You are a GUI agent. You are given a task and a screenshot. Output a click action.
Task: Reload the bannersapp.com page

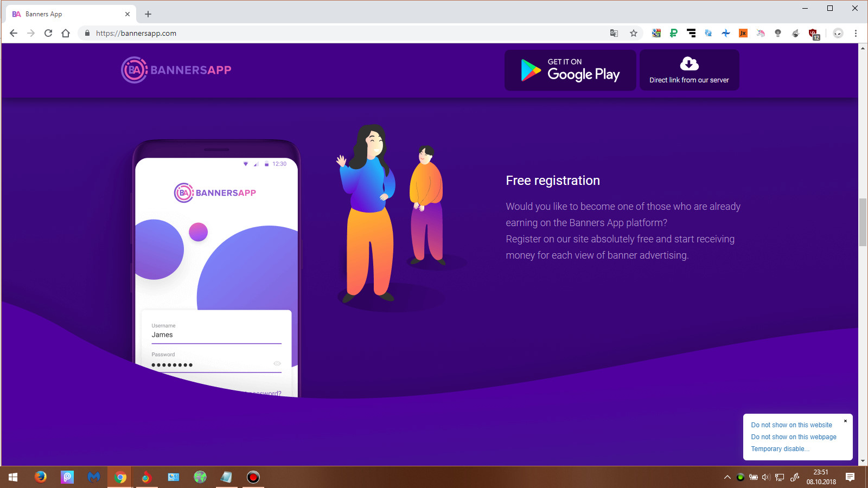tap(48, 33)
